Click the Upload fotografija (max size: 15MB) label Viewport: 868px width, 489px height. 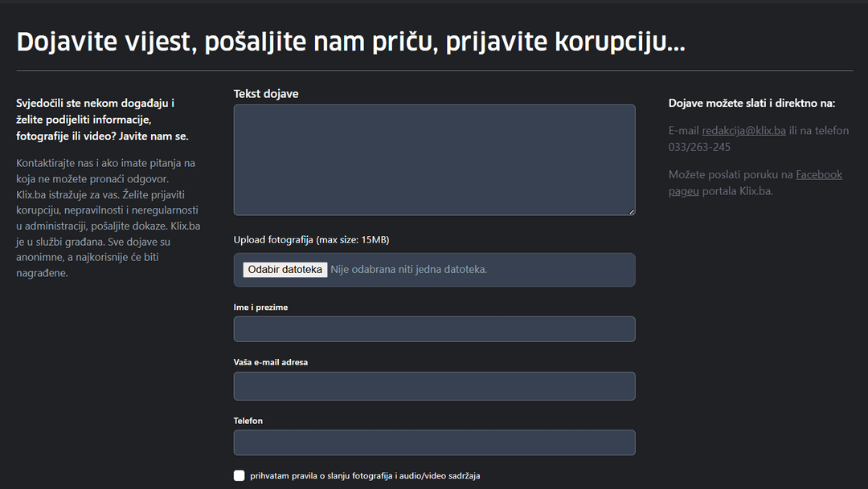click(x=311, y=239)
